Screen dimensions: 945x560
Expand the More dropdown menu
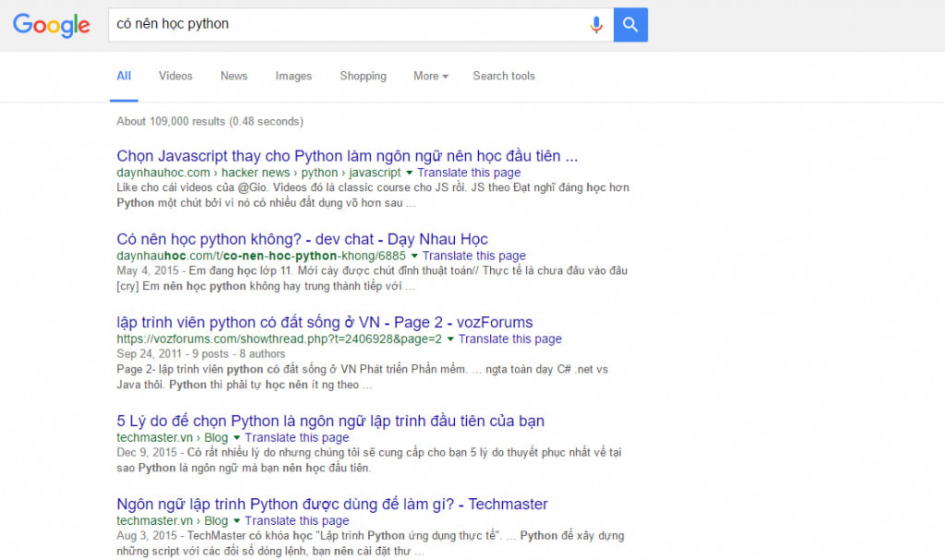tap(430, 76)
